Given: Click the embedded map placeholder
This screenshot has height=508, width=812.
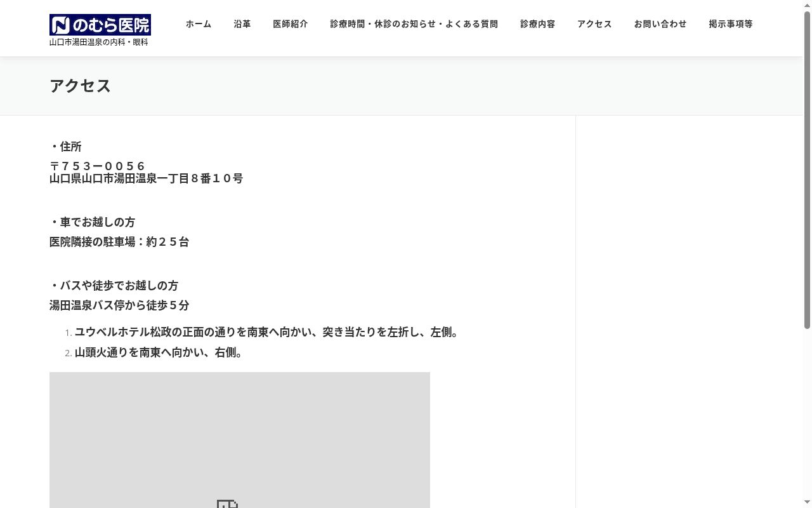Looking at the screenshot, I should click(x=240, y=439).
